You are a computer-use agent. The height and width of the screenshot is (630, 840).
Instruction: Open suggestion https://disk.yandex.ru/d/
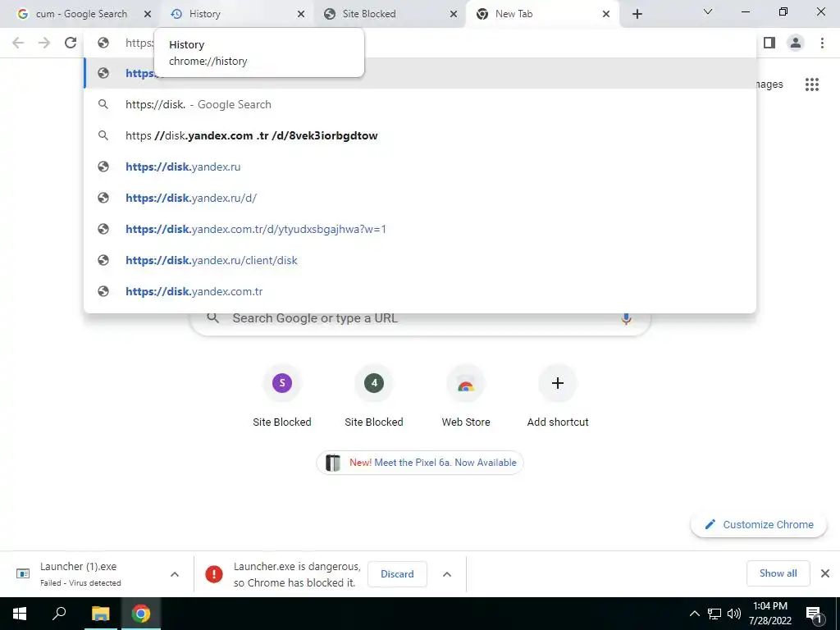pos(420,198)
